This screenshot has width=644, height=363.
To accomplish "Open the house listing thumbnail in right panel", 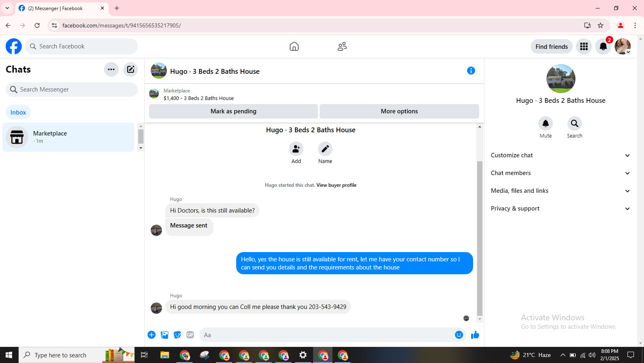I will (561, 79).
